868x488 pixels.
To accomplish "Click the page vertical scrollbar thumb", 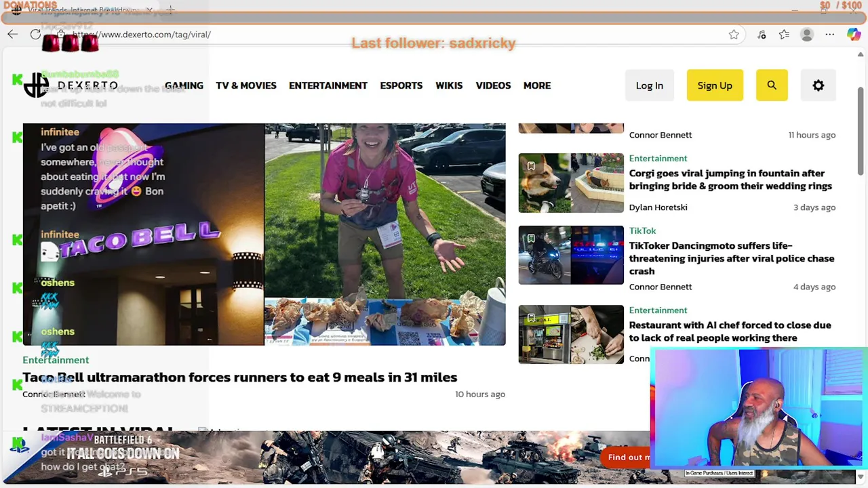I will pyautogui.click(x=861, y=132).
